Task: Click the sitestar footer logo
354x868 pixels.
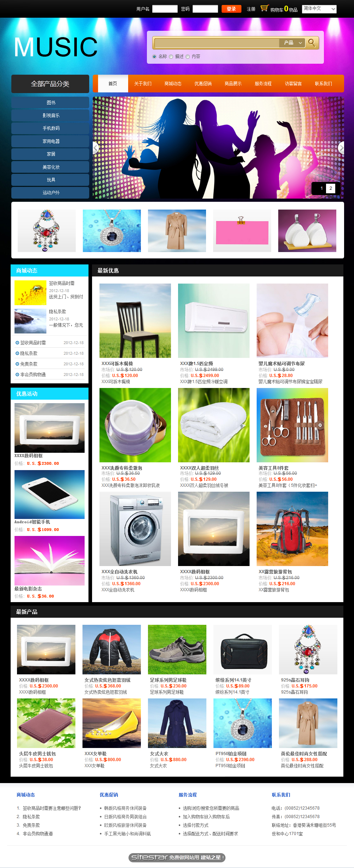Action: tap(177, 857)
